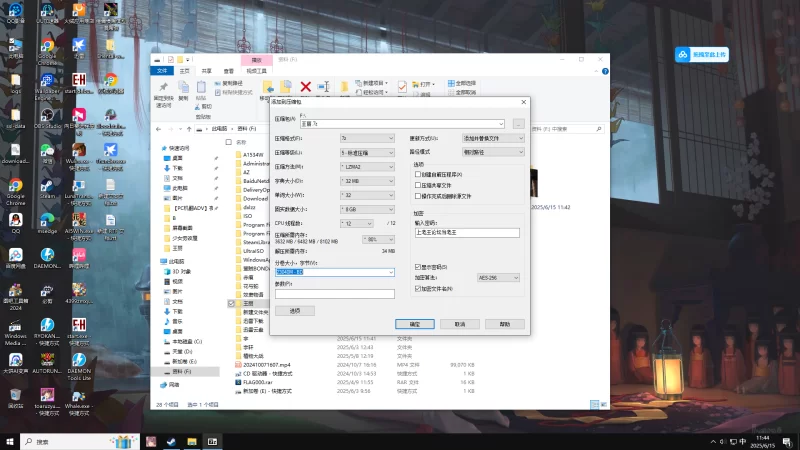Screen dimensions: 800x450
Task: Open the QQ penguin desktop icon
Action: pyautogui.click(x=15, y=223)
